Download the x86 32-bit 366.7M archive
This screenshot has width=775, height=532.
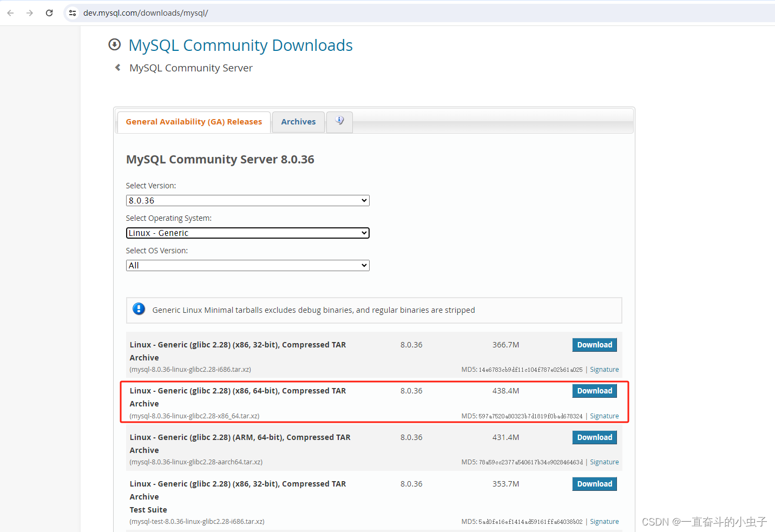(x=594, y=345)
